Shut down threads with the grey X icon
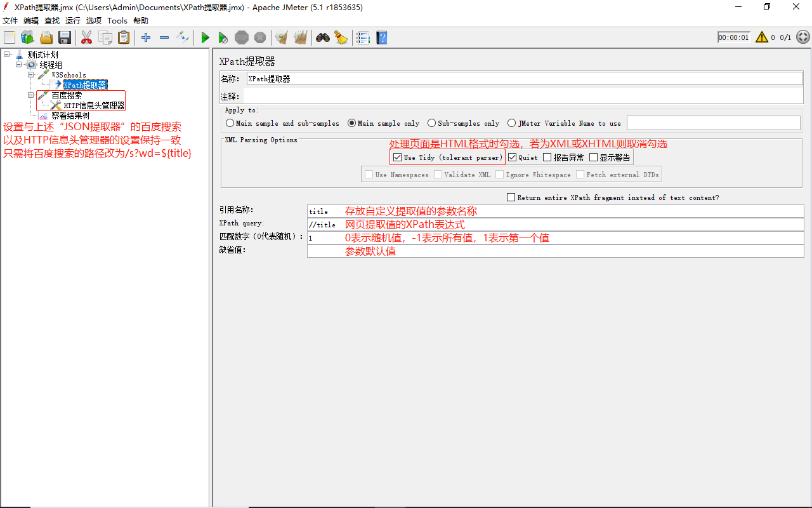The image size is (812, 508). click(260, 37)
